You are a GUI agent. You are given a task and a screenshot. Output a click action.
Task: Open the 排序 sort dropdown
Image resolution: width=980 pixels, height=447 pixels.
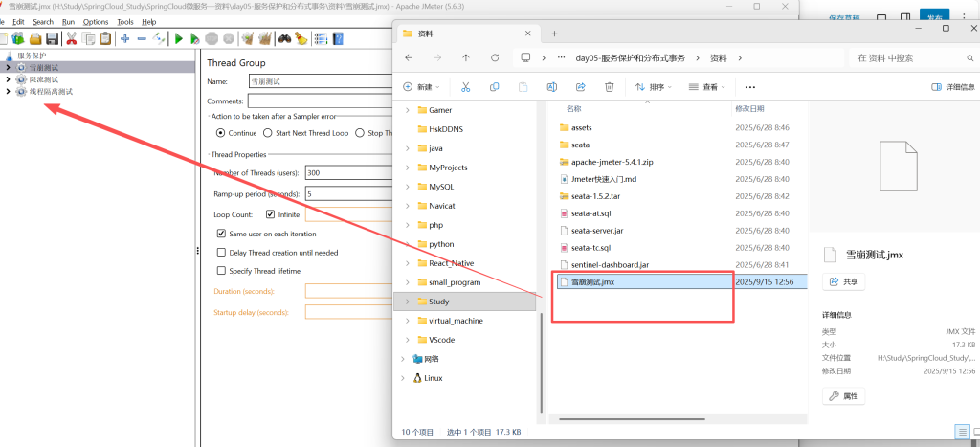[x=655, y=87]
